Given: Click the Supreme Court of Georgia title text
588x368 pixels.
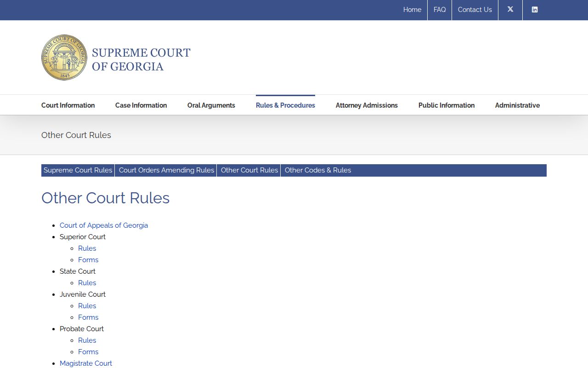Looking at the screenshot, I should (x=141, y=59).
